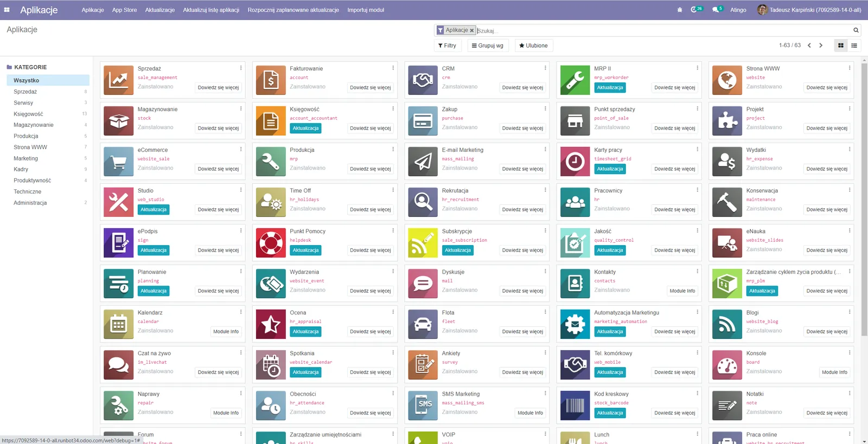This screenshot has width=868, height=444.
Task: Click Module Info on Kontakty card
Action: (x=682, y=291)
